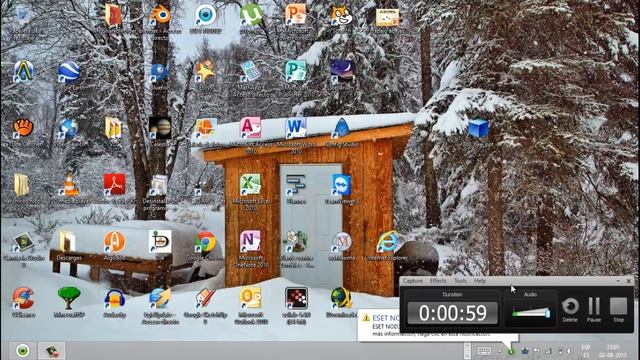Open the touch keyboard from taskbar
The image size is (640, 360).
pyautogui.click(x=484, y=351)
